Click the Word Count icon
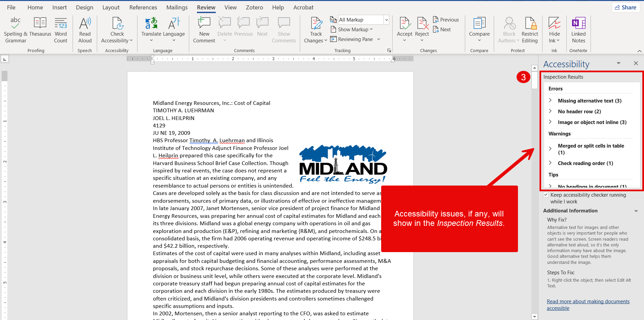Screen dimensions: 644x320 pos(61,30)
